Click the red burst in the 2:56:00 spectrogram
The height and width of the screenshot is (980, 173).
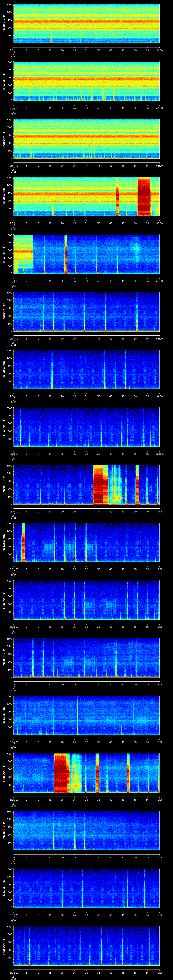pyautogui.click(x=66, y=254)
